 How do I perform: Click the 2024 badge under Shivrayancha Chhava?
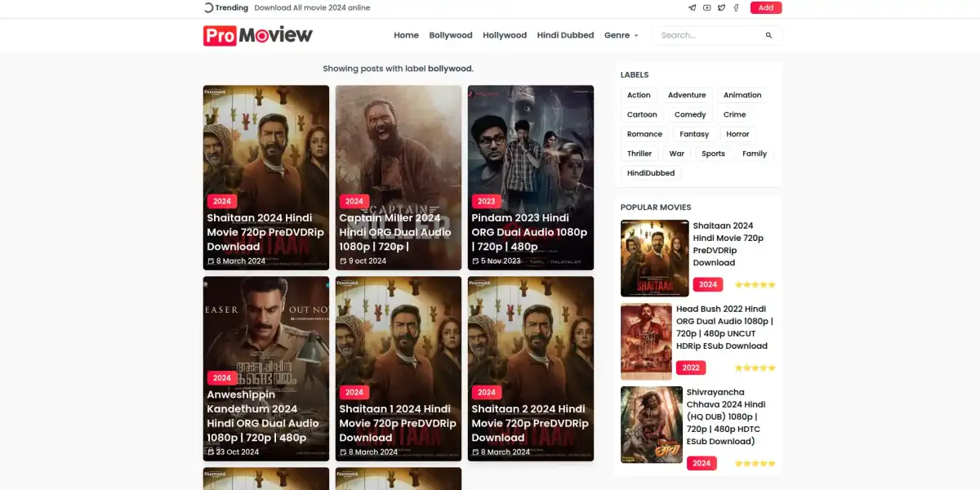(702, 463)
